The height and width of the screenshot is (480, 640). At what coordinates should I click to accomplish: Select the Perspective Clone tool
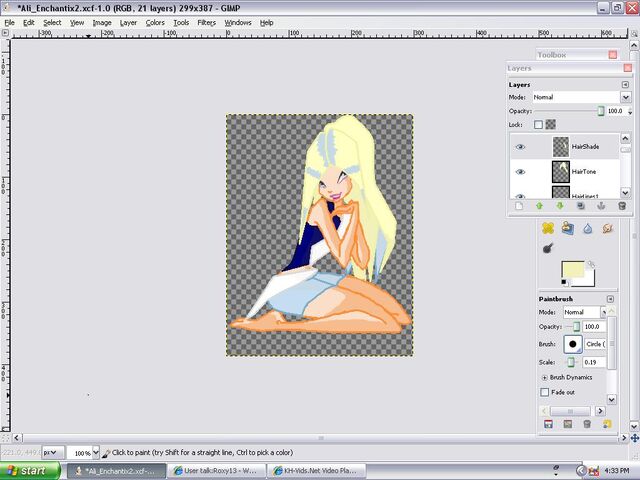point(567,228)
